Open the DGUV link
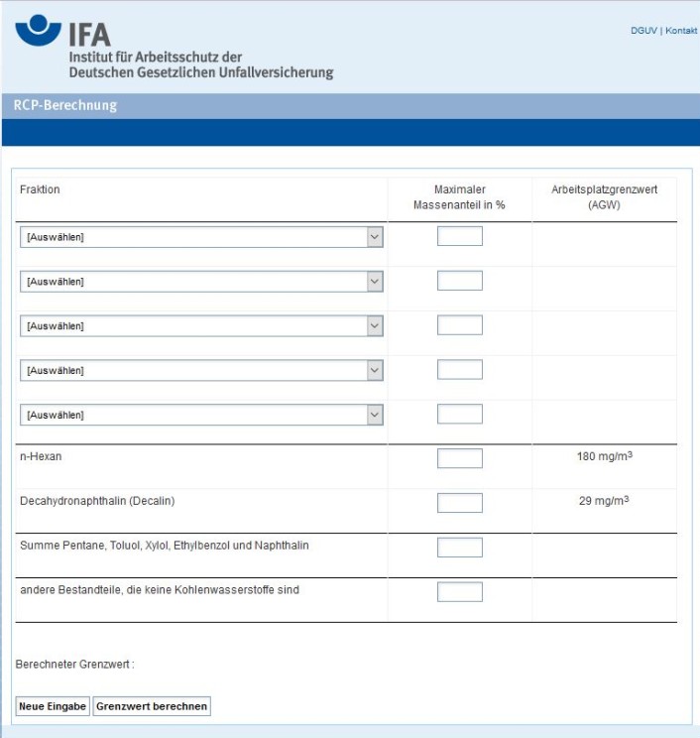This screenshot has height=738, width=700. pyautogui.click(x=643, y=31)
